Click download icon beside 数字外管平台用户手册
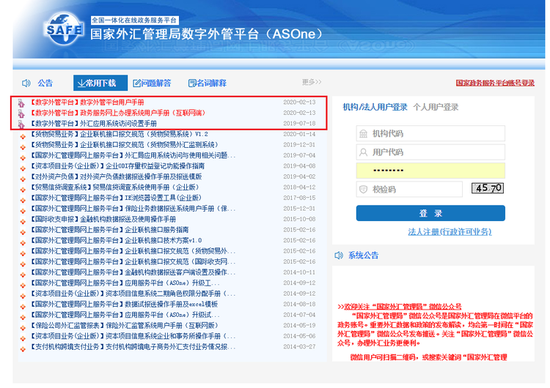Image resolution: width=550 pixels, height=388 pixels. click(21, 103)
